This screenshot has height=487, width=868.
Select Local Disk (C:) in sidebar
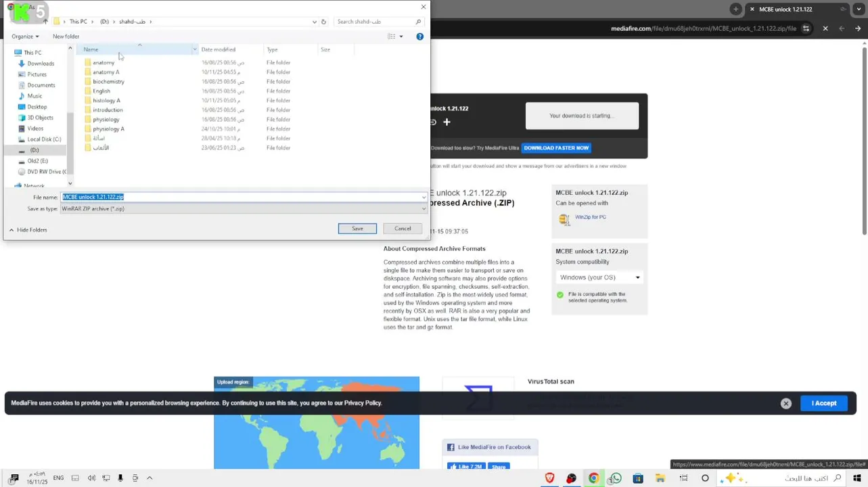44,139
